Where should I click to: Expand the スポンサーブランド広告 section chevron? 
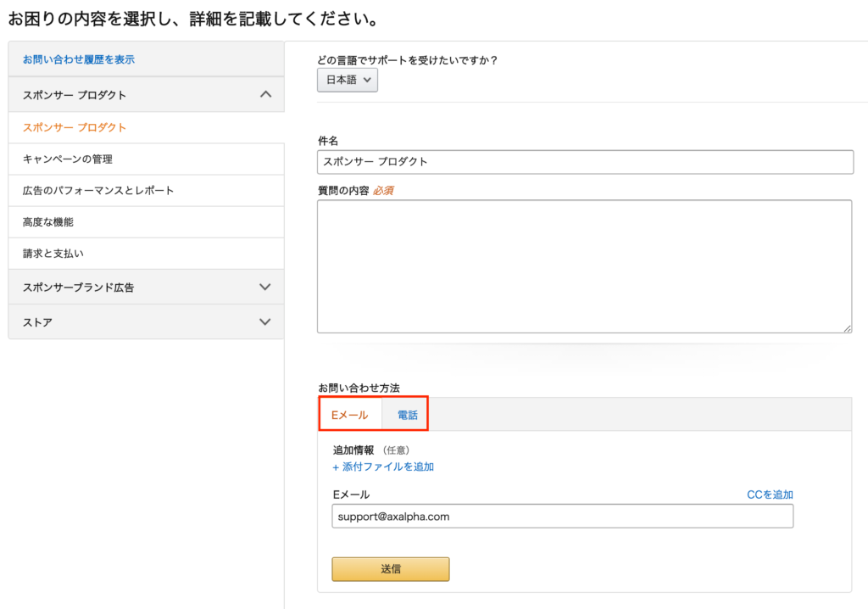click(x=265, y=287)
